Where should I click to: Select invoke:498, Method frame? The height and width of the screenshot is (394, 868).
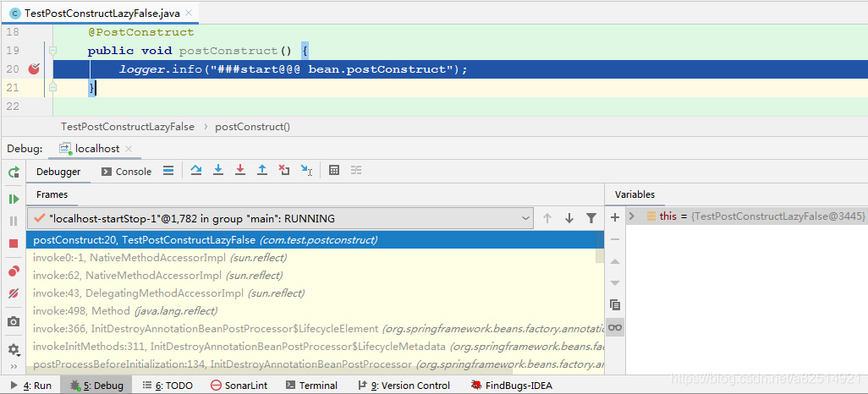point(316,311)
